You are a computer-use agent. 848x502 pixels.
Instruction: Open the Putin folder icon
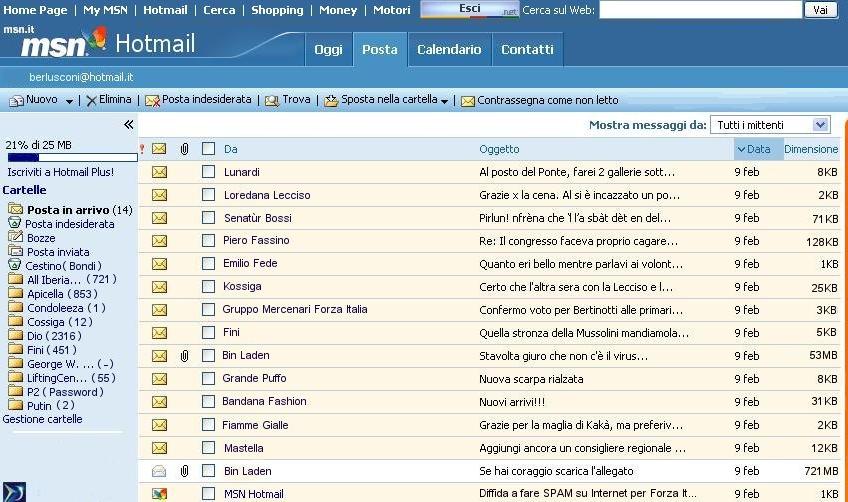tap(16, 405)
